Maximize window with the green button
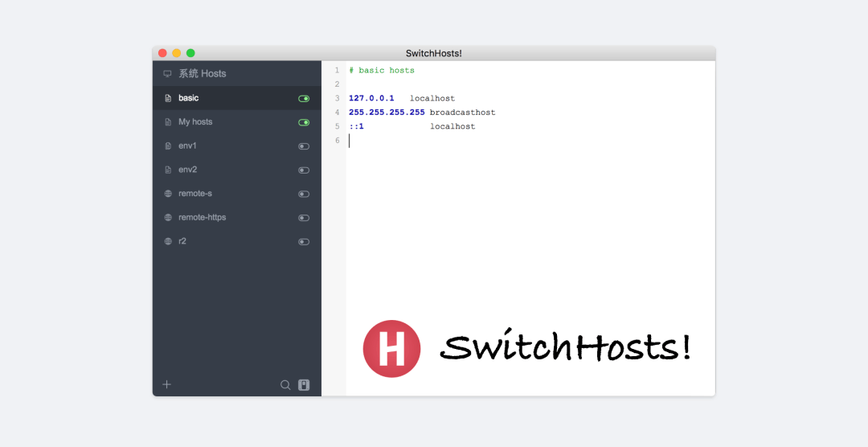The image size is (868, 447). [190, 53]
